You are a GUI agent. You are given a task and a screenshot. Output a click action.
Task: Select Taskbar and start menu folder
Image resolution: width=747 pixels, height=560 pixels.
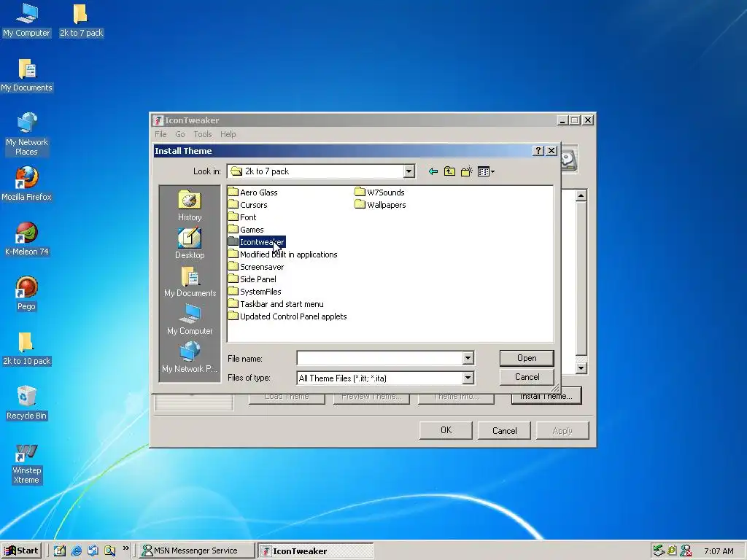pyautogui.click(x=276, y=304)
